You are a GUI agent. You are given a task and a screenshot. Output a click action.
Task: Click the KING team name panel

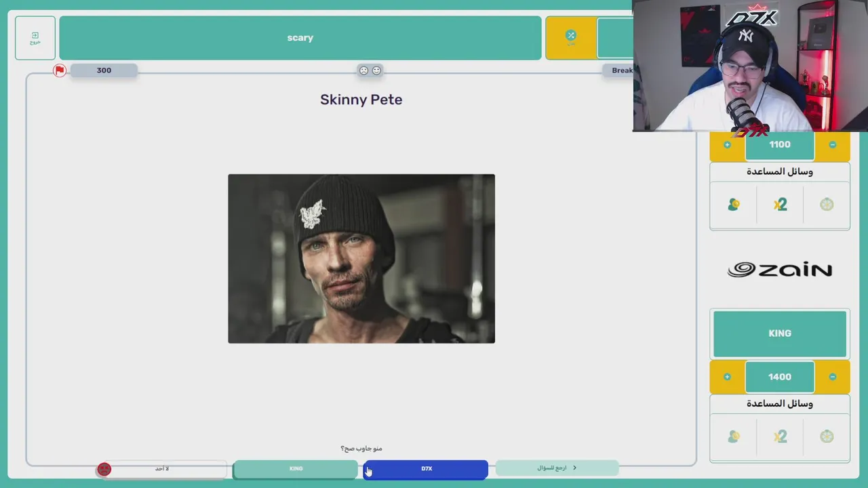click(780, 333)
